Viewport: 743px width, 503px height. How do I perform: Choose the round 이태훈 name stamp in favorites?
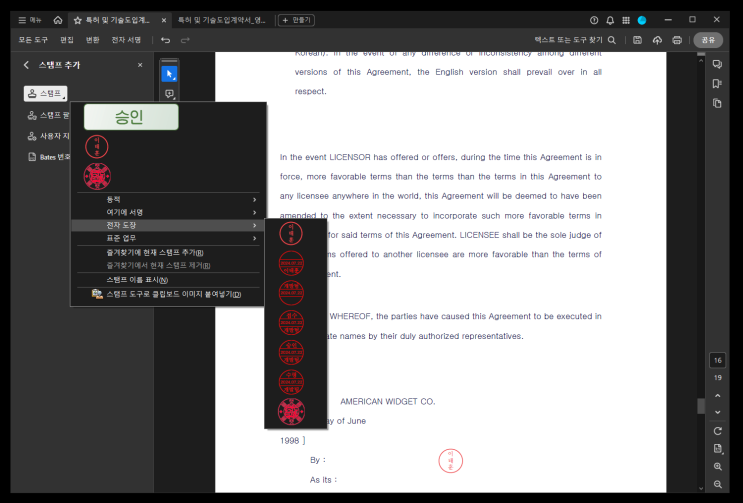click(97, 146)
